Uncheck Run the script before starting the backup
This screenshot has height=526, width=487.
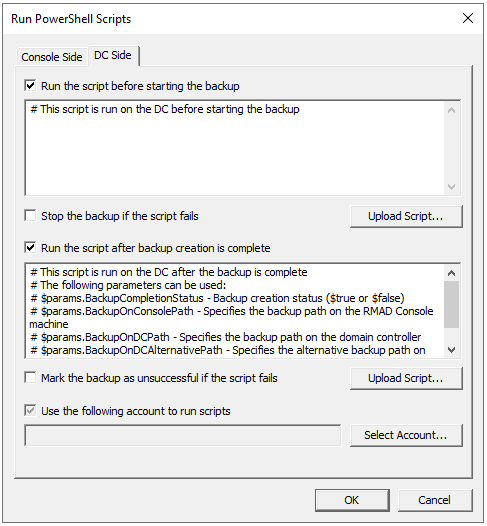point(30,86)
